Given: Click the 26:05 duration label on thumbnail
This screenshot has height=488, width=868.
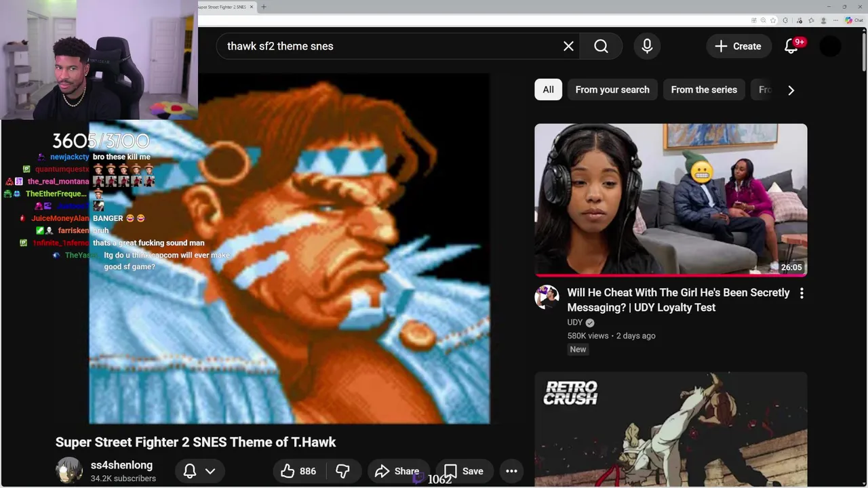Looking at the screenshot, I should pyautogui.click(x=791, y=267).
